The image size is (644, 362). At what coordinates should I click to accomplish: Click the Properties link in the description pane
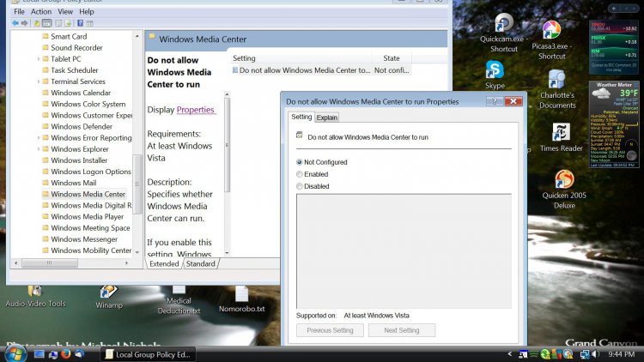(196, 110)
